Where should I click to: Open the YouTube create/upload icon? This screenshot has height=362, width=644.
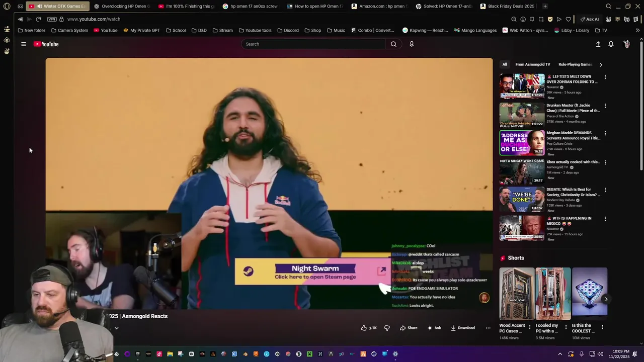(598, 44)
